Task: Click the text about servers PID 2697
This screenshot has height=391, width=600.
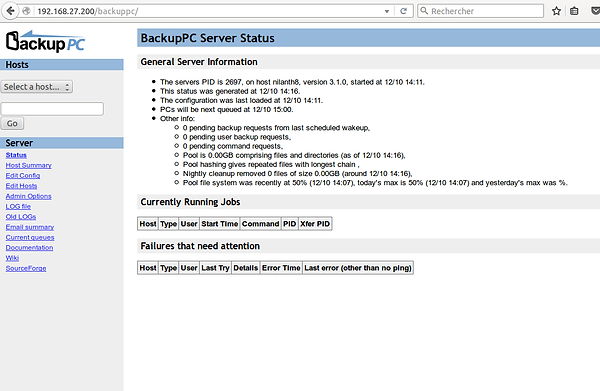Action: click(x=292, y=82)
